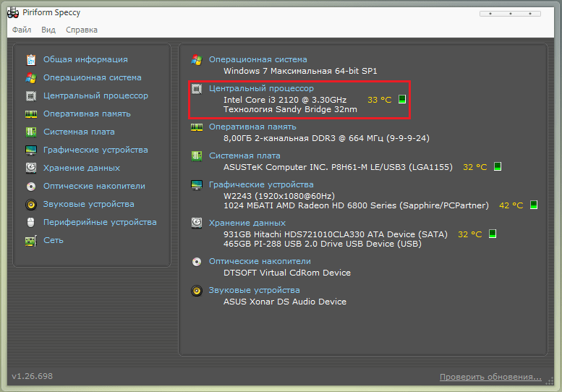This screenshot has height=392, width=562.
Task: Open the Вид menu
Action: 48,30
